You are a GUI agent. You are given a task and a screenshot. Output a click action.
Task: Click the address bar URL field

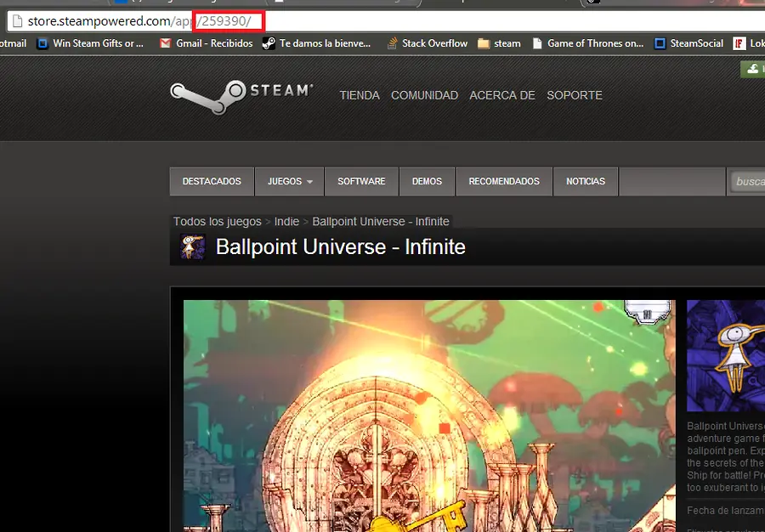[385, 21]
